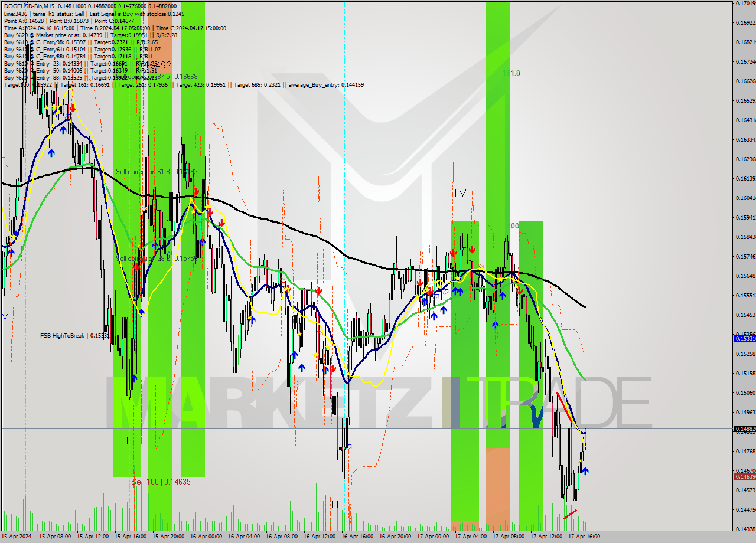Image resolution: width=756 pixels, height=543 pixels.
Task: Click the 15 Apr 20:00 time label
Action: (x=168, y=537)
